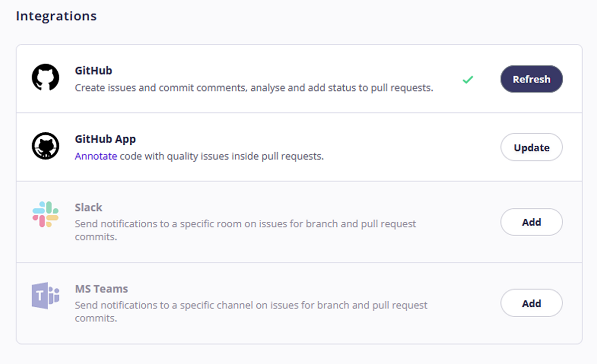Refresh the GitHub integration
Image resolution: width=597 pixels, height=364 pixels.
[531, 79]
